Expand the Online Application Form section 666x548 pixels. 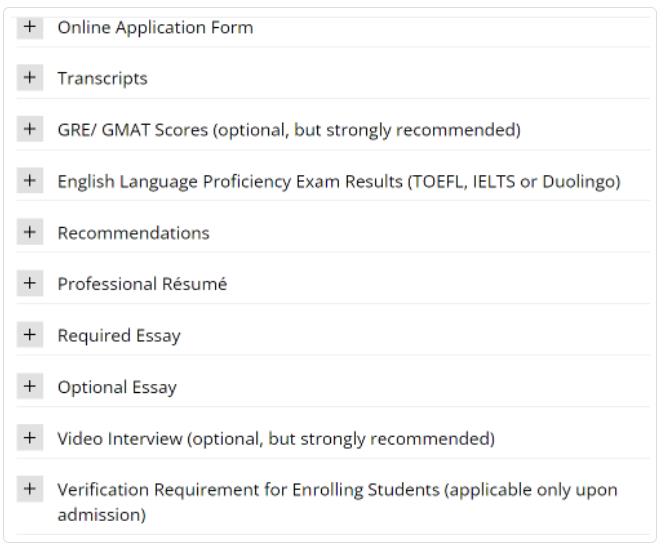click(x=155, y=28)
